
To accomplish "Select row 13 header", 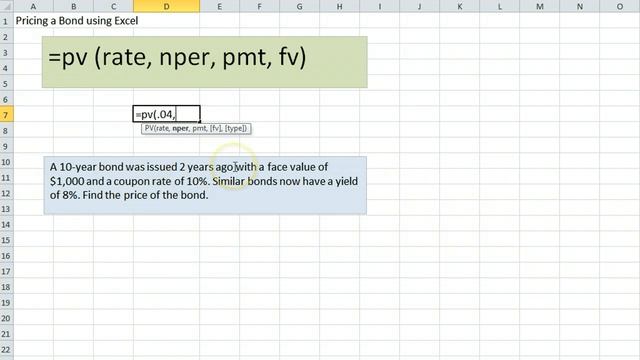I will point(7,209).
